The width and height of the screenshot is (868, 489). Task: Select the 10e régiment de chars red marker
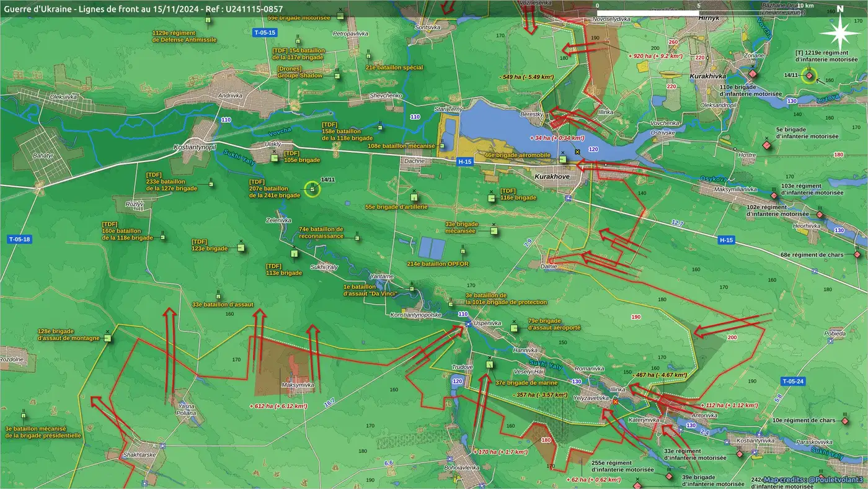pyautogui.click(x=844, y=421)
